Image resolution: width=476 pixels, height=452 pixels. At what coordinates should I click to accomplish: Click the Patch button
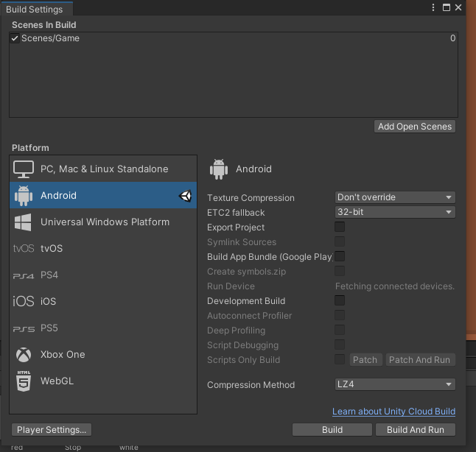point(365,360)
